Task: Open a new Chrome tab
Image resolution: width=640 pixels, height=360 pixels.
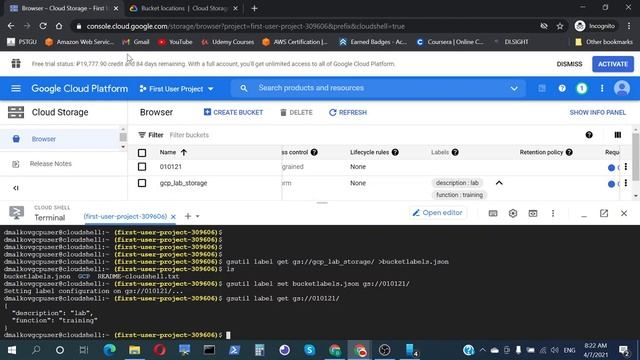Action: tap(254, 8)
